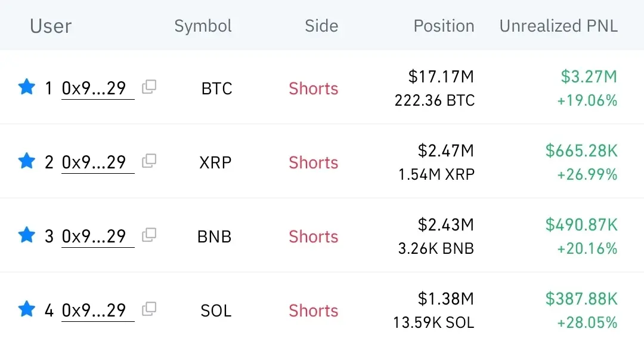Click the $665.28K PNL value for XRP
Image resolution: width=644 pixels, height=338 pixels.
point(581,151)
